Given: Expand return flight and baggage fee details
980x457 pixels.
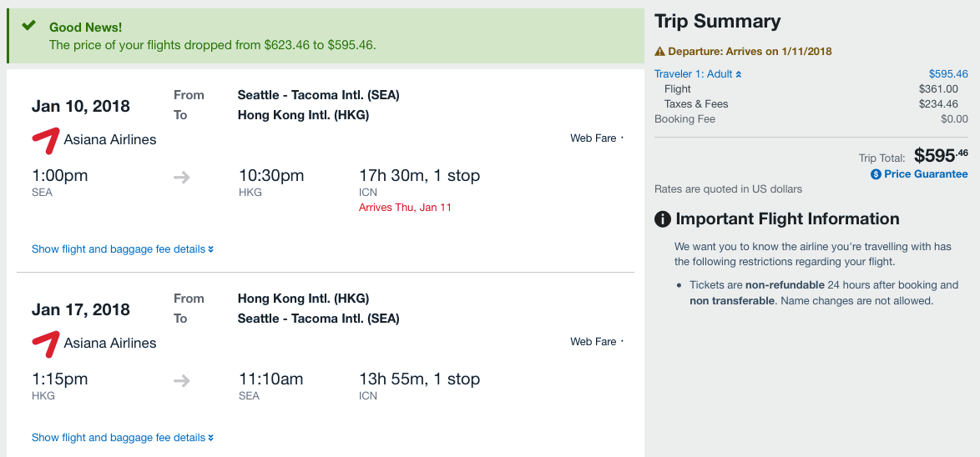Looking at the screenshot, I should [123, 438].
